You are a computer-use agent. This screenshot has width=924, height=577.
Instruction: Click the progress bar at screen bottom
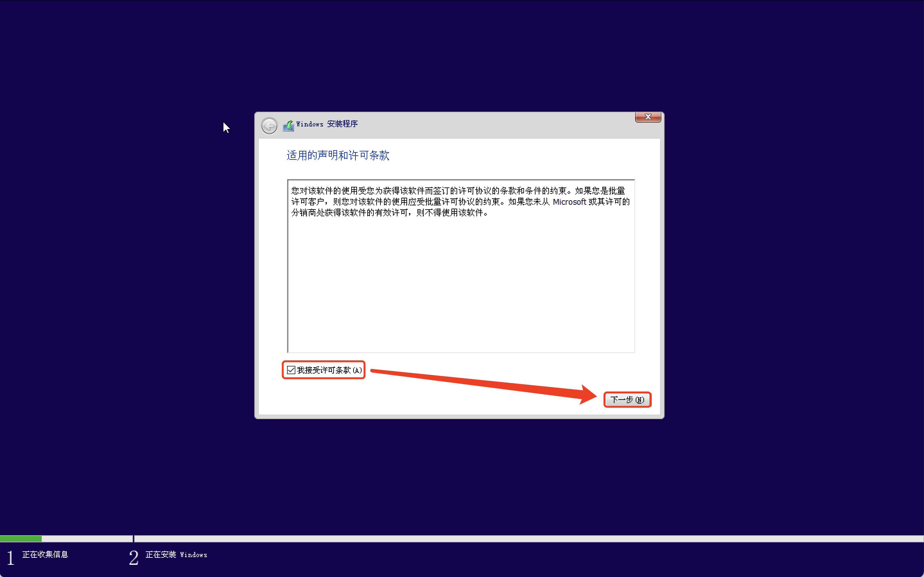click(462, 537)
